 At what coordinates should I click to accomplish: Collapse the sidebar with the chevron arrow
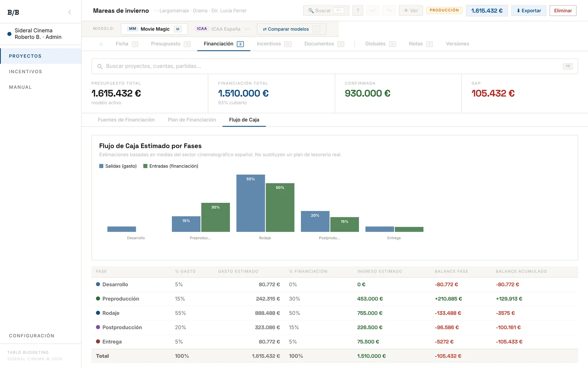70,12
